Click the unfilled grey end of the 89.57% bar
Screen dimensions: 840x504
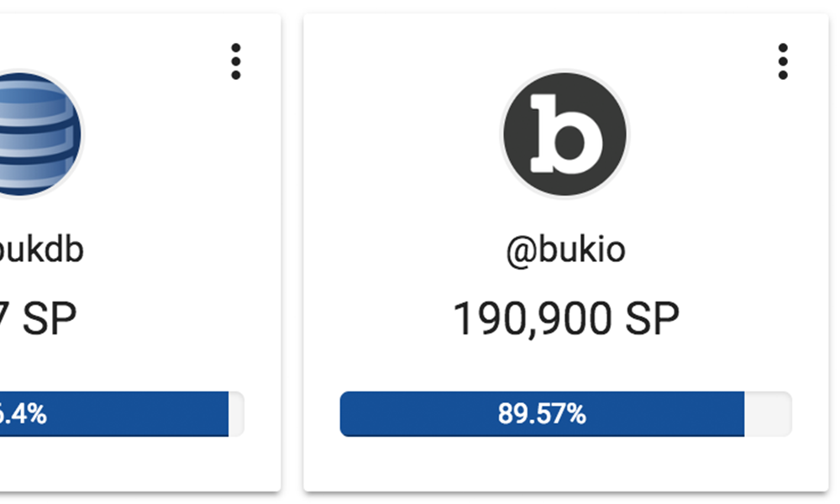coord(768,414)
